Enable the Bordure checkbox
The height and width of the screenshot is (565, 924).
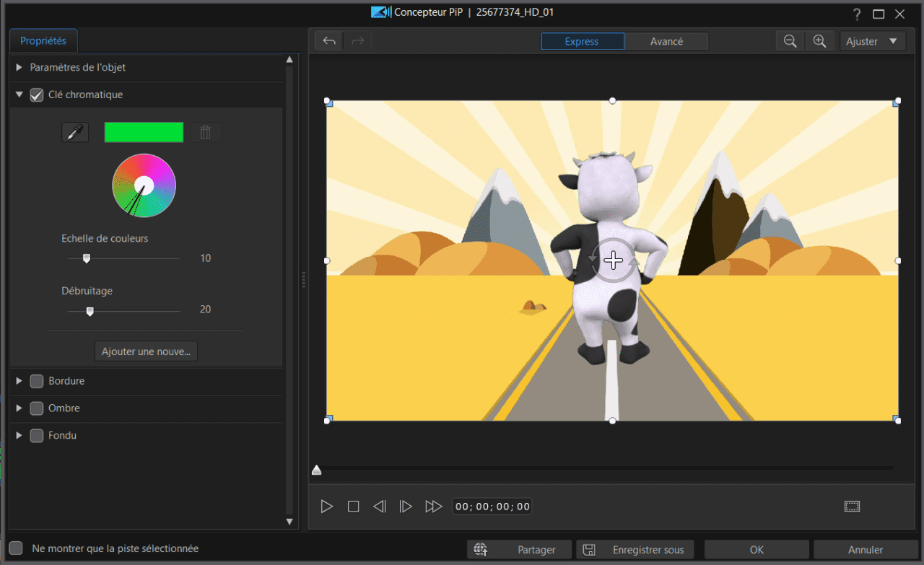pos(37,381)
